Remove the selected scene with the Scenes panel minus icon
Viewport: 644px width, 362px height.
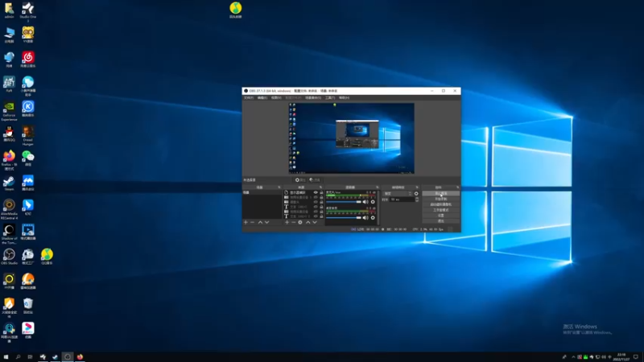coord(252,222)
